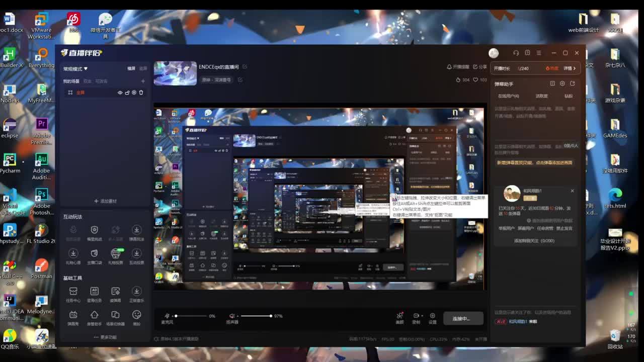The width and height of the screenshot is (644, 362).
Task: Open the 弹幕秀 danmaku show tool
Action: 73,318
